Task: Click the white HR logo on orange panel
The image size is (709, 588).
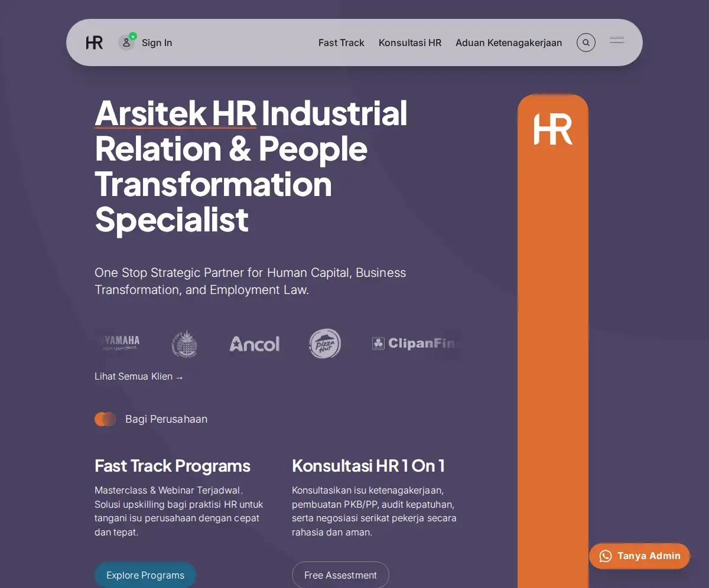Action: [x=553, y=130]
